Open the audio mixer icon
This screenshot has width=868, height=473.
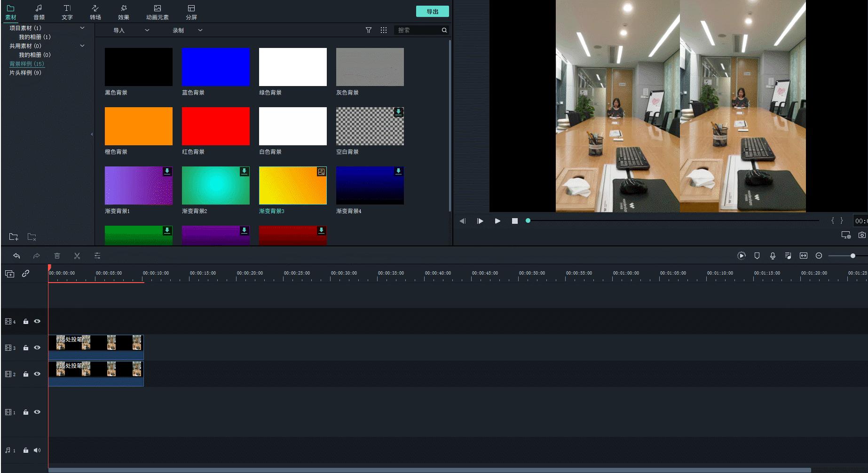click(788, 256)
